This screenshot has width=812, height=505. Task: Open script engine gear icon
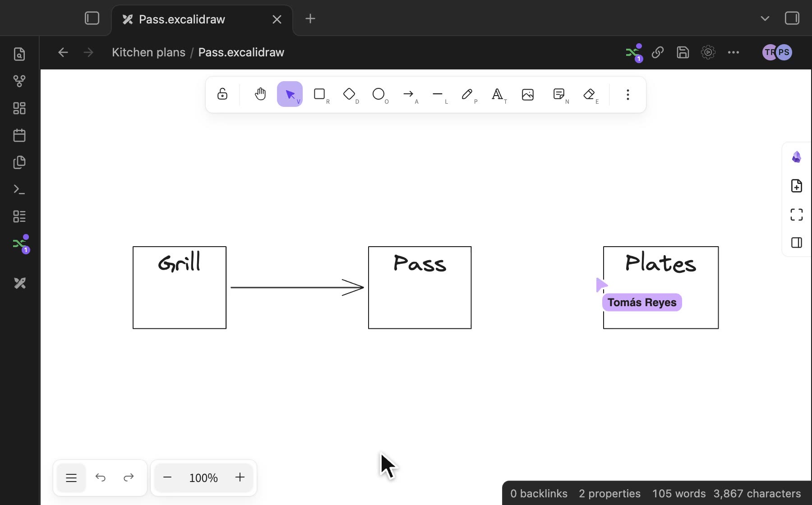pos(708,52)
